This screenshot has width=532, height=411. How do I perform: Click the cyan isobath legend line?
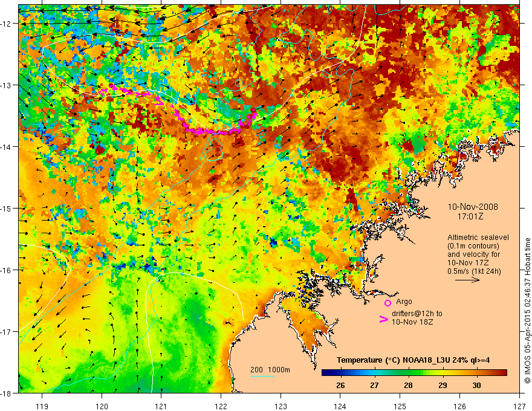coord(262,376)
